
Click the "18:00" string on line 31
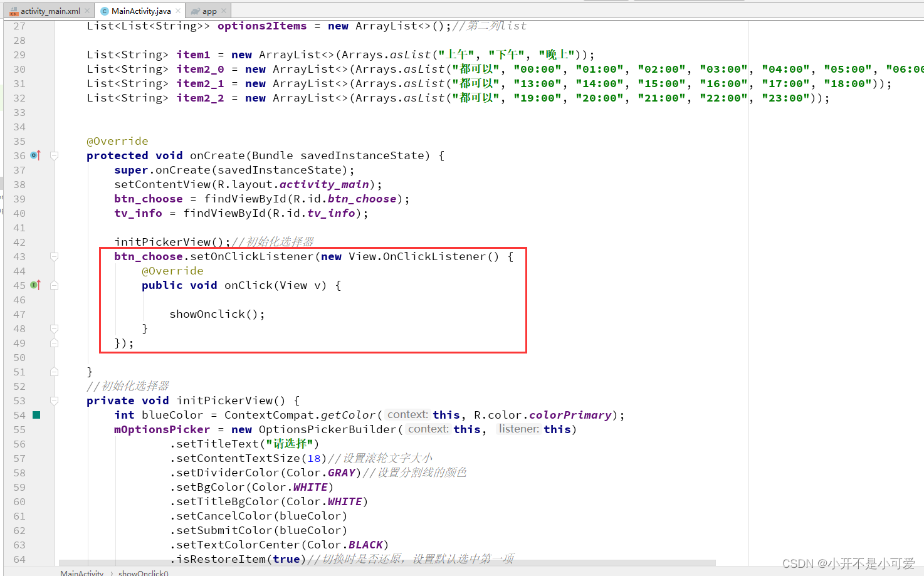(x=848, y=83)
